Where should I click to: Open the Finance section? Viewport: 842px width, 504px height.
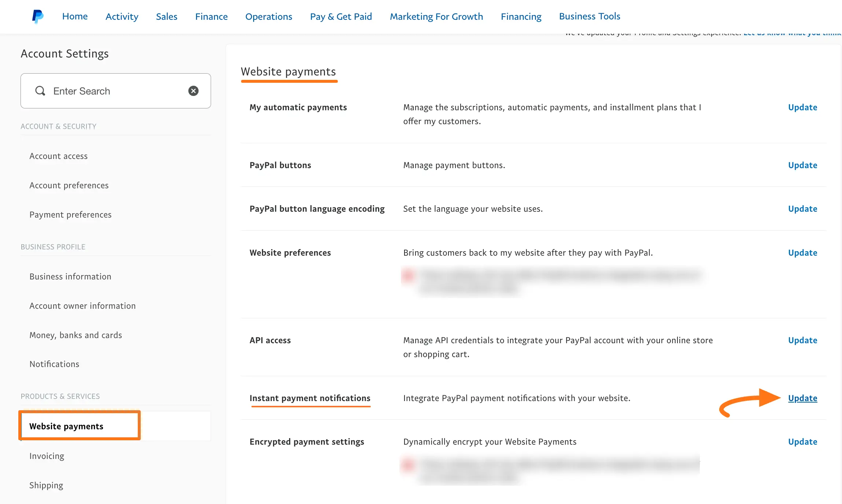[x=211, y=16]
